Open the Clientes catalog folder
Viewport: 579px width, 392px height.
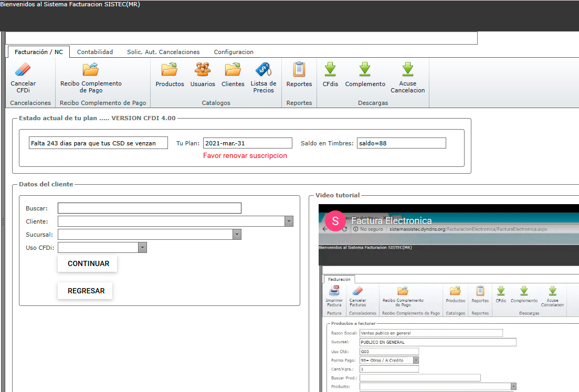click(x=233, y=70)
